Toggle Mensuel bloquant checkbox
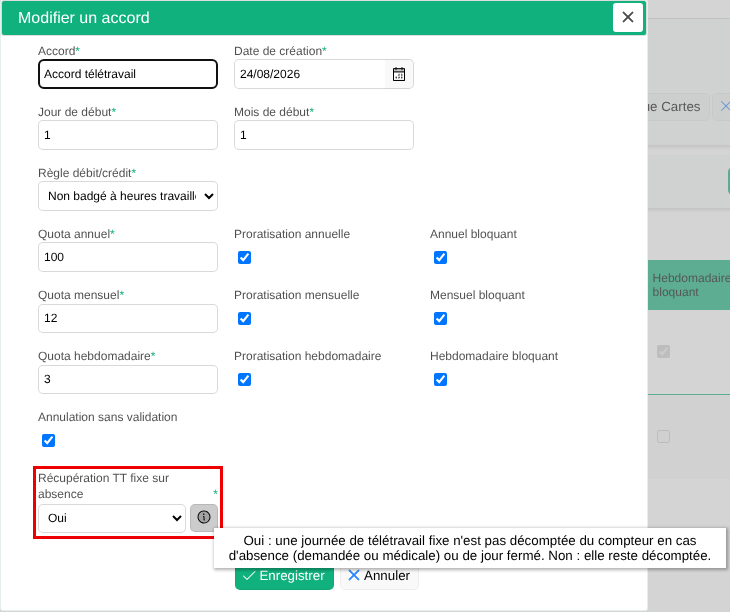 click(x=440, y=318)
